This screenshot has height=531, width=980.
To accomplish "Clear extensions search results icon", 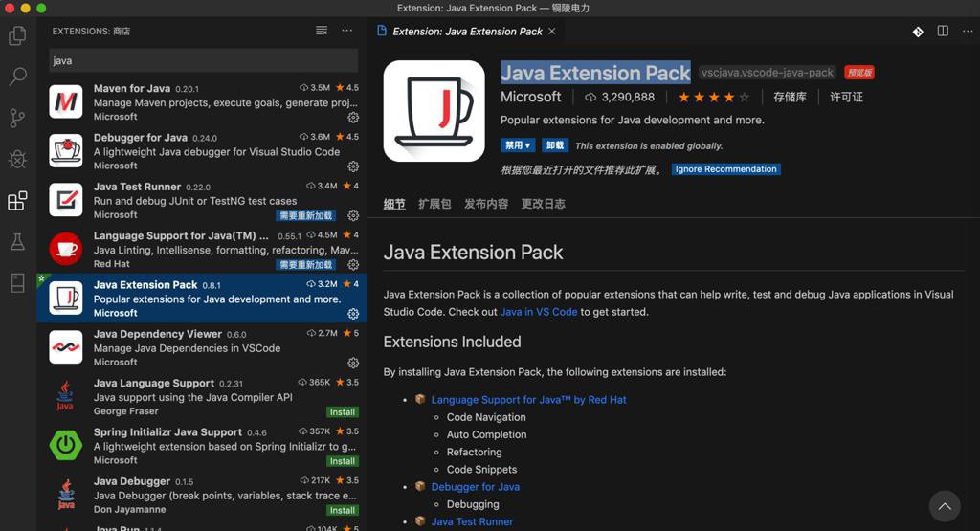I will [x=322, y=31].
